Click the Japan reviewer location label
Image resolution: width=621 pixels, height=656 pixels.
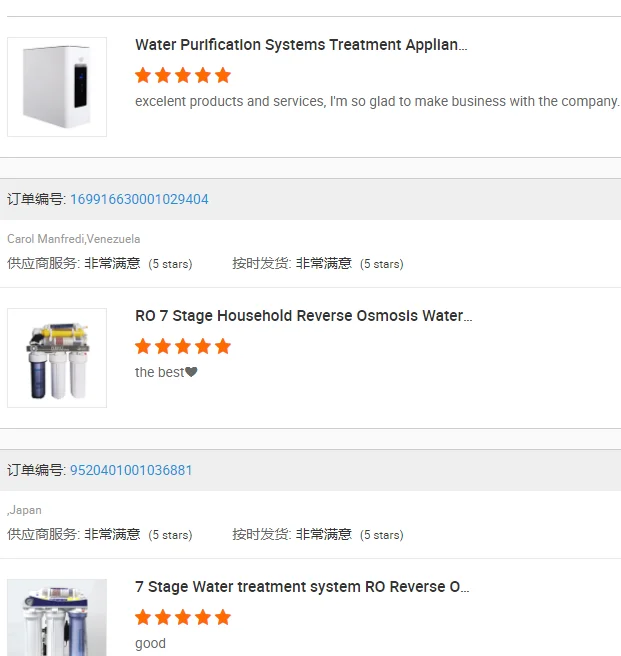25,510
